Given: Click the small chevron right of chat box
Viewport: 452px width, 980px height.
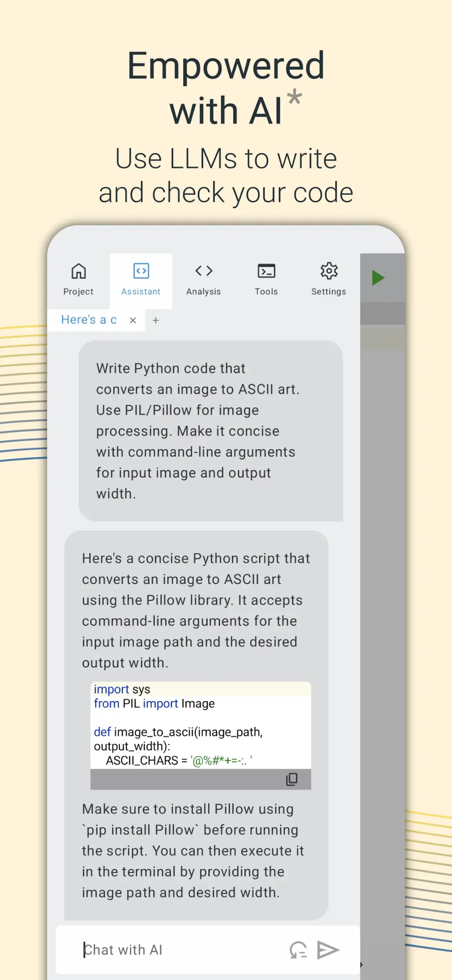Looking at the screenshot, I should coord(361,964).
